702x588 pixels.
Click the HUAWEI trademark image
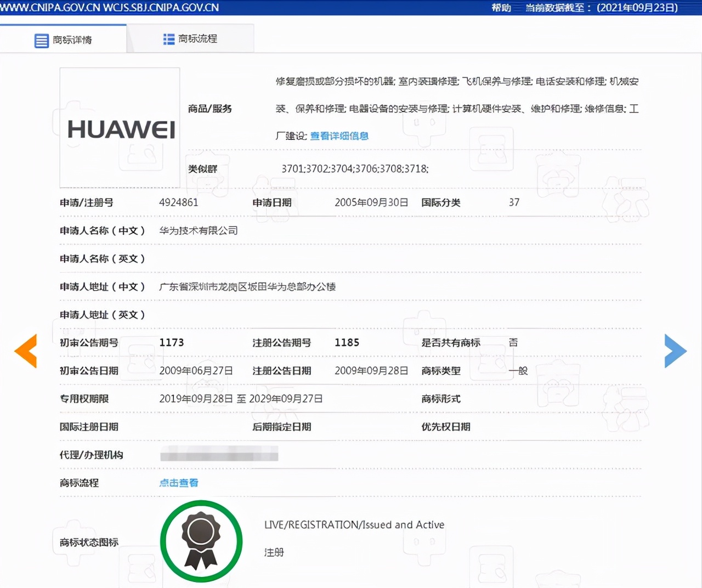tap(119, 127)
